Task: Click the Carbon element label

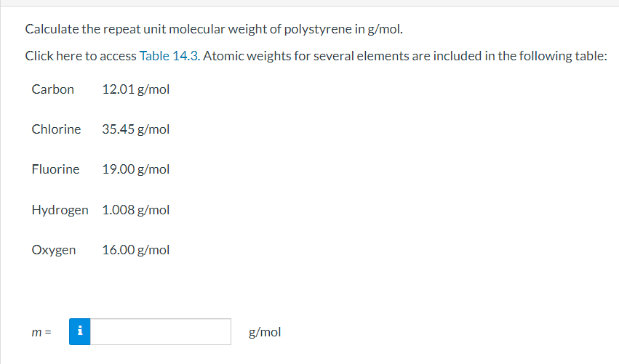Action: pos(52,89)
